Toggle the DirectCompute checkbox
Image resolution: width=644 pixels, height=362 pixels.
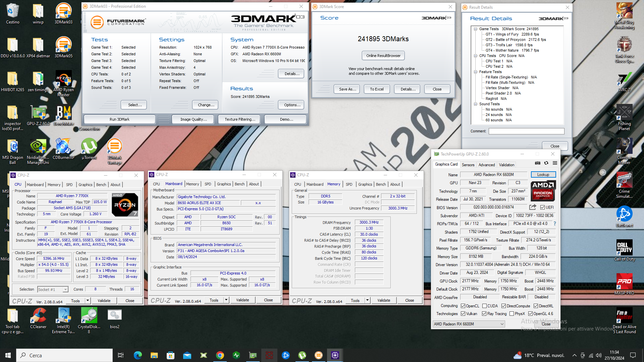(x=503, y=306)
